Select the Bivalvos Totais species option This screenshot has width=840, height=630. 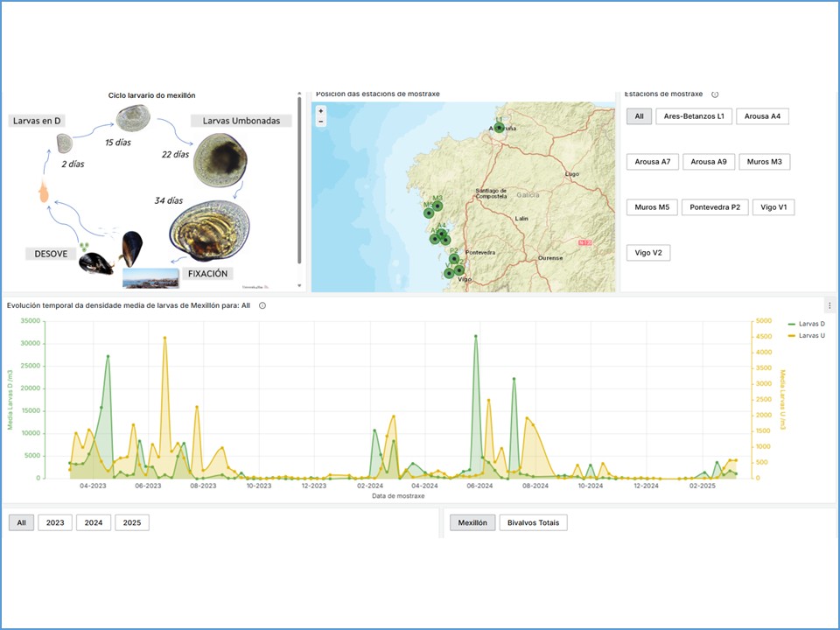pos(534,522)
